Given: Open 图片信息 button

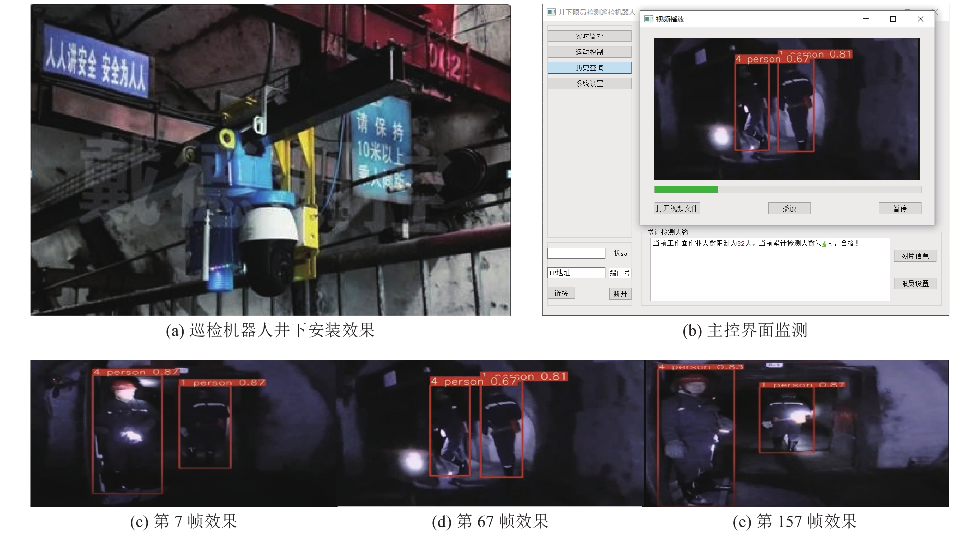Looking at the screenshot, I should coord(915,256).
